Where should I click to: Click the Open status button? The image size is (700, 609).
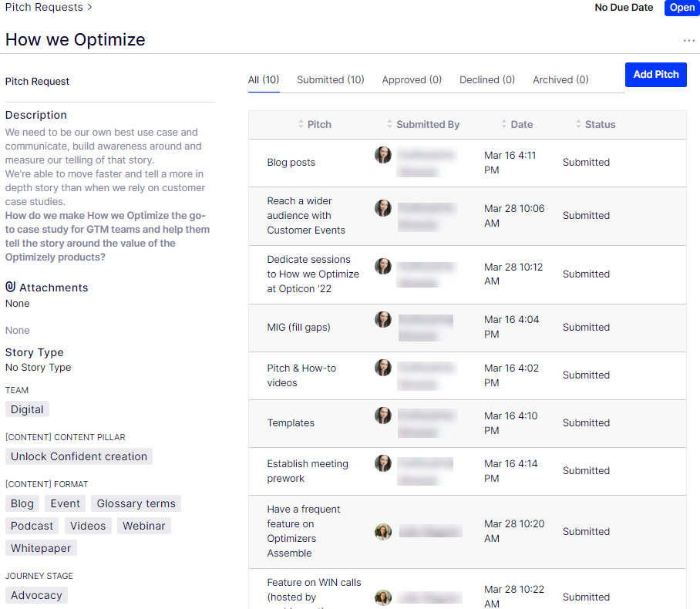coord(681,8)
